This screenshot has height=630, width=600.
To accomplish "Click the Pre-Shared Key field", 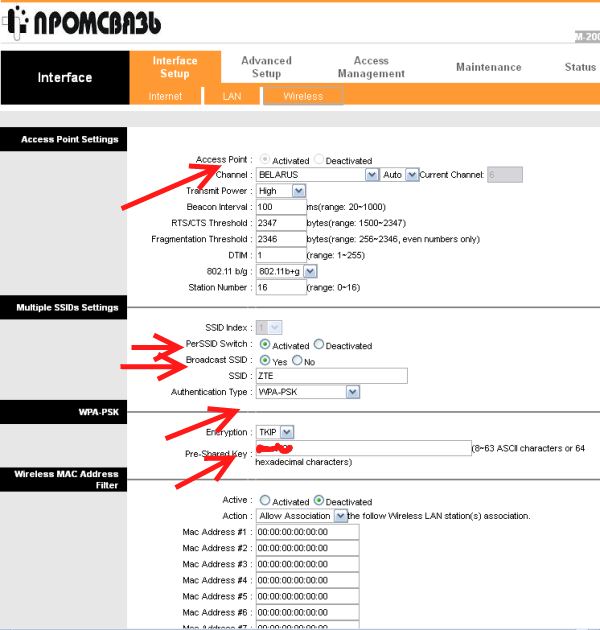I will (x=364, y=448).
